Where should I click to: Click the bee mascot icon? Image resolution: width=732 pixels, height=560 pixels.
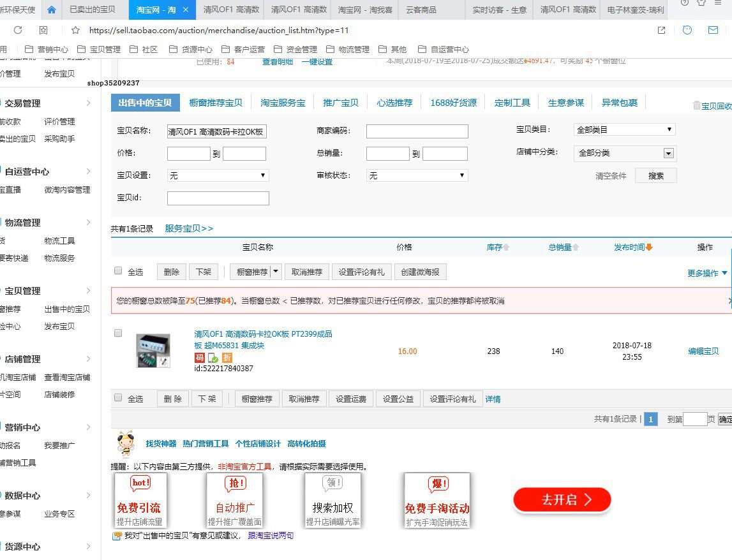[x=125, y=443]
